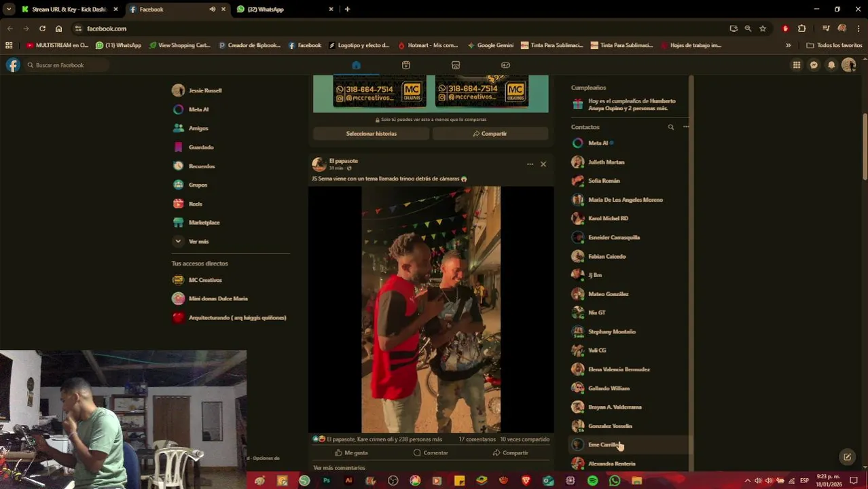
Task: Open Spotify from the taskbar
Action: click(592, 481)
